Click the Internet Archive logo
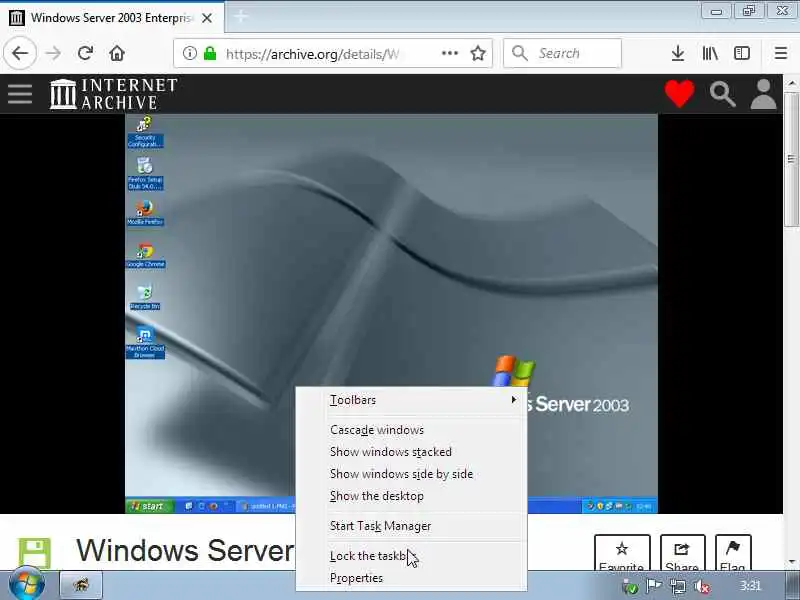800x600 pixels. pos(114,94)
